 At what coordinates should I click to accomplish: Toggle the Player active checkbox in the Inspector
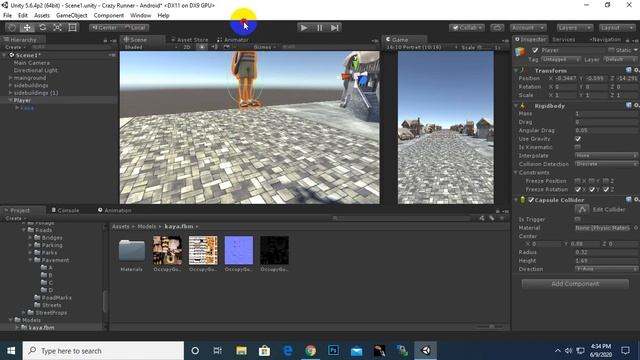click(x=535, y=50)
